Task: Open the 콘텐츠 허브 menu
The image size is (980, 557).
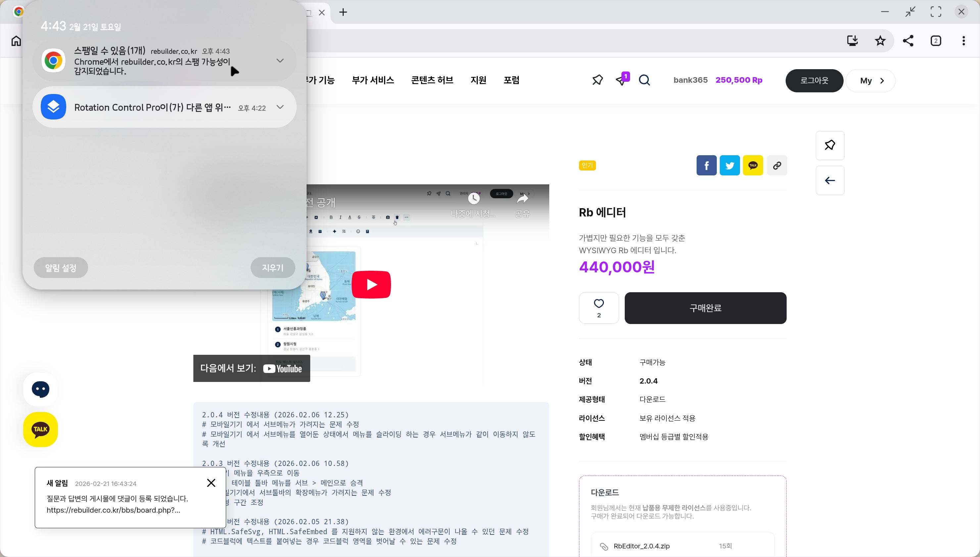Action: coord(432,80)
